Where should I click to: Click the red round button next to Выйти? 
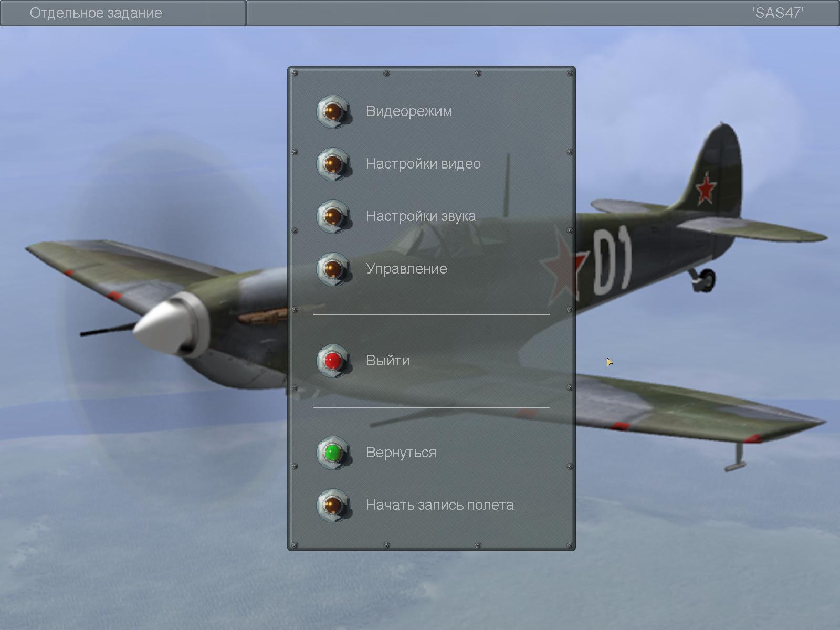pos(333,361)
